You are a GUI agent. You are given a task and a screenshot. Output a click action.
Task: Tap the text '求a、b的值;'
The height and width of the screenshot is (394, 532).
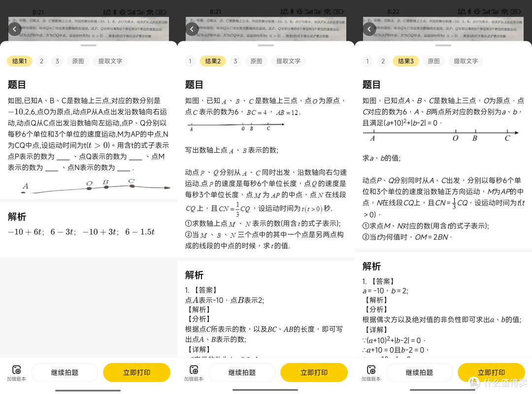381,158
